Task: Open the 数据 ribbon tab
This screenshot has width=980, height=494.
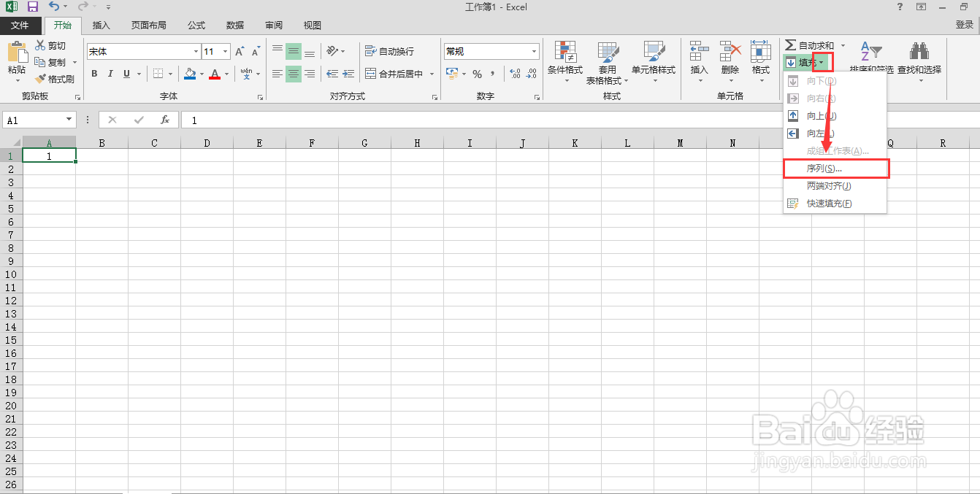Action: coord(234,25)
